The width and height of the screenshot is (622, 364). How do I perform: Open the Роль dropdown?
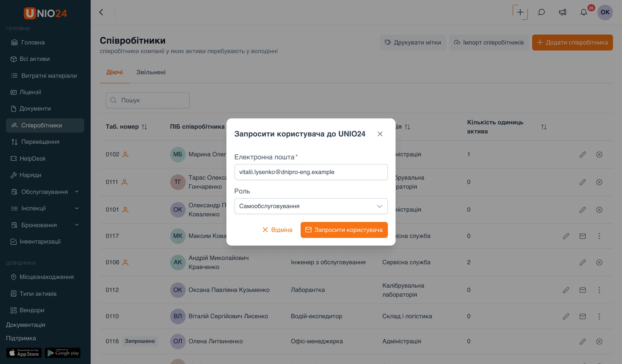[x=311, y=206]
